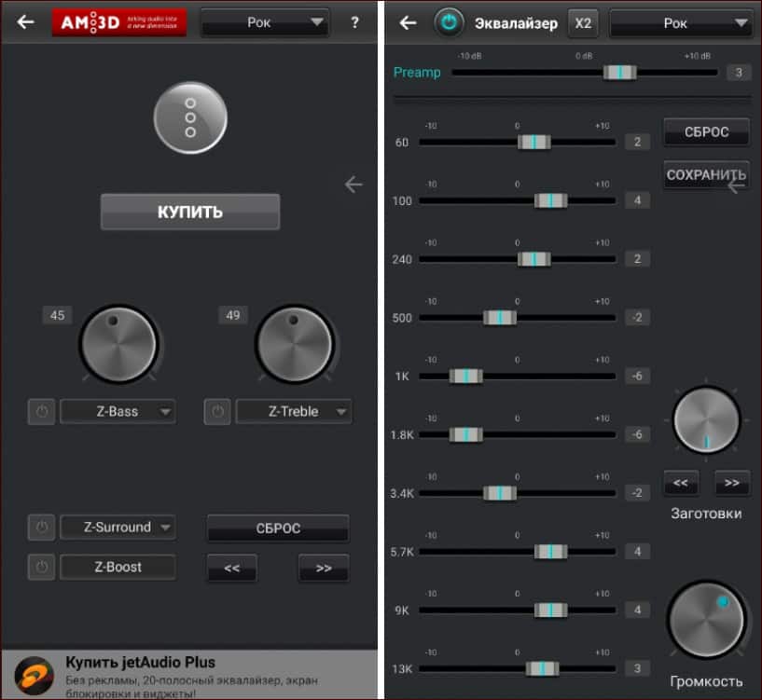Go to next AM3D preset with >>
This screenshot has height=700, width=762.
[323, 568]
